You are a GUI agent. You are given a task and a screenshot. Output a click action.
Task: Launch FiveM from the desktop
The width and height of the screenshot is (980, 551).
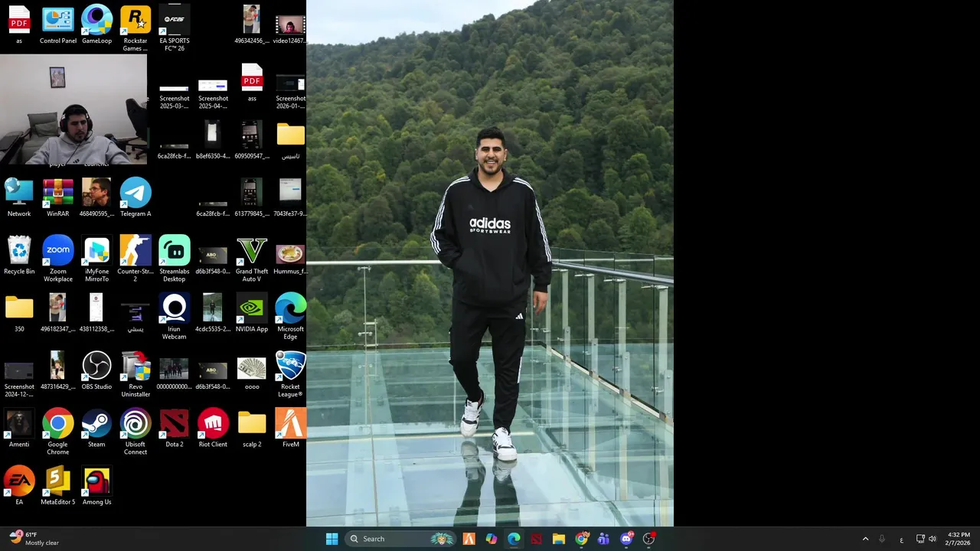[291, 429]
